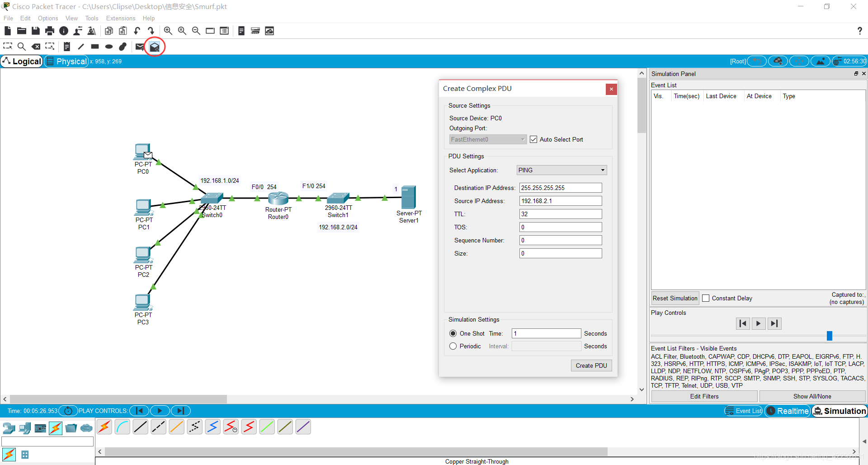Select the Place Note tool
868x465 pixels.
click(66, 46)
